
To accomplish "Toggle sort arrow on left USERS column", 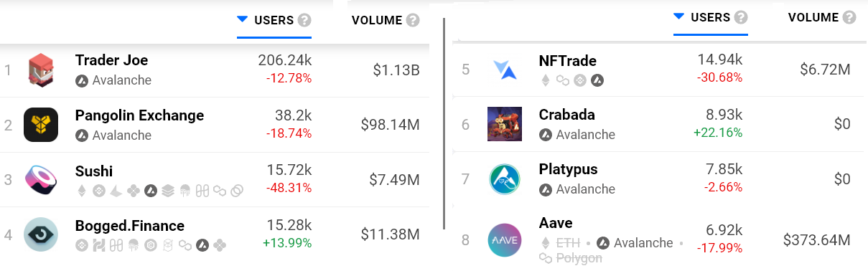I will tap(243, 20).
